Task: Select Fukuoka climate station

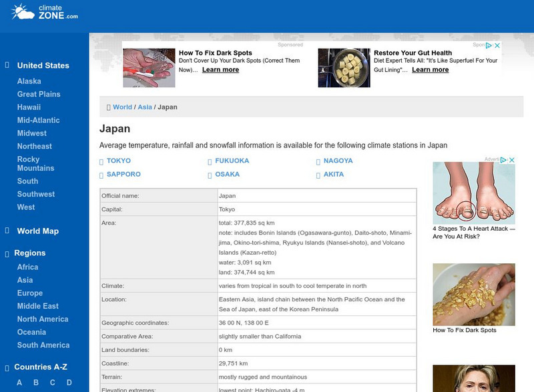Action: 232,161
